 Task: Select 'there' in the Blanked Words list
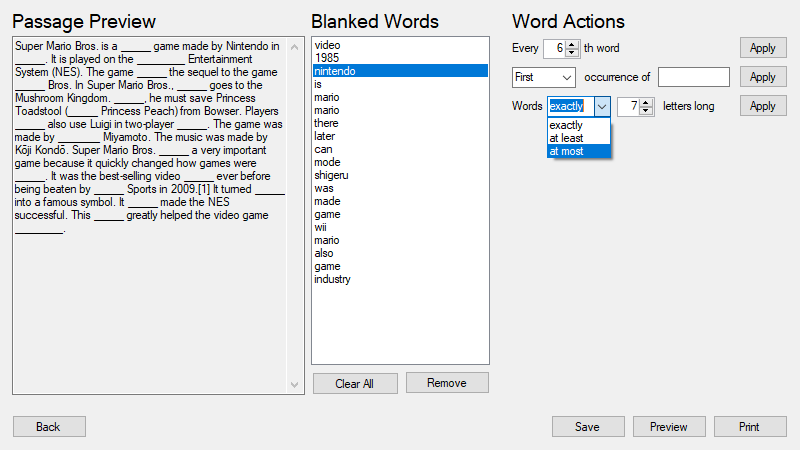[x=400, y=123]
